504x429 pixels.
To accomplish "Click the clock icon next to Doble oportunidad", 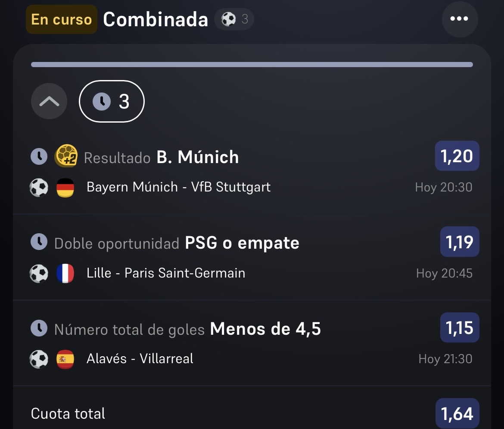I will 39,242.
